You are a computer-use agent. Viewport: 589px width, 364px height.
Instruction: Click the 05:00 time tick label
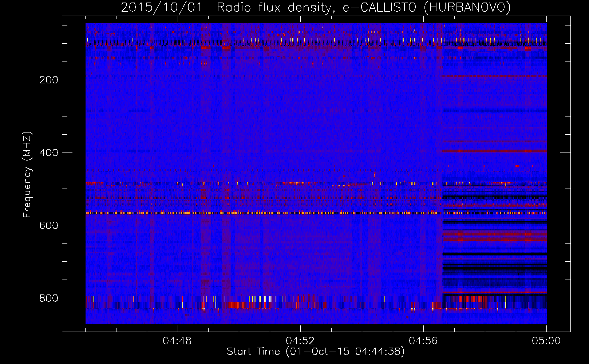546,341
